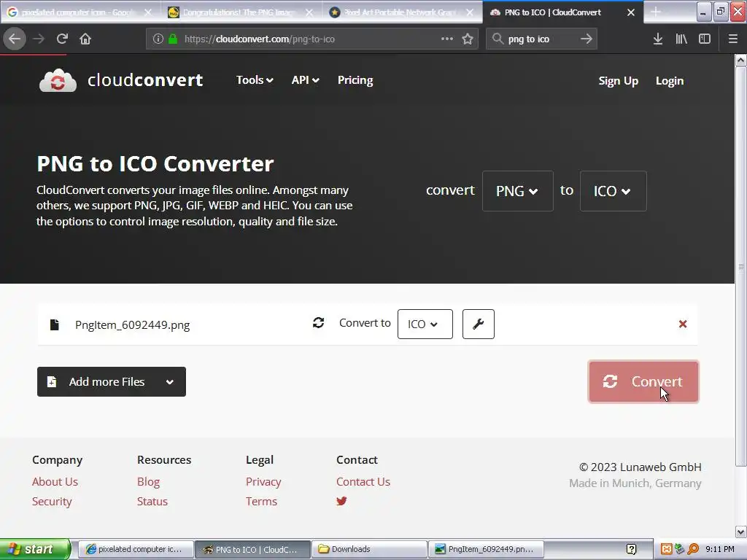Viewport: 747px width, 560px height.
Task: Open the header ICO target format dropdown
Action: (613, 191)
